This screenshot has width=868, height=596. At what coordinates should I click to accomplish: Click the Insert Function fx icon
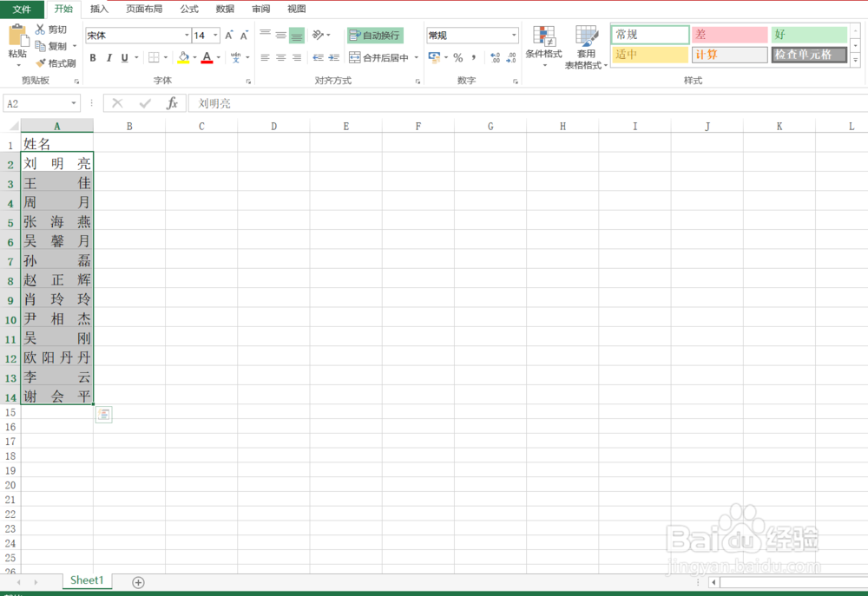tap(172, 103)
